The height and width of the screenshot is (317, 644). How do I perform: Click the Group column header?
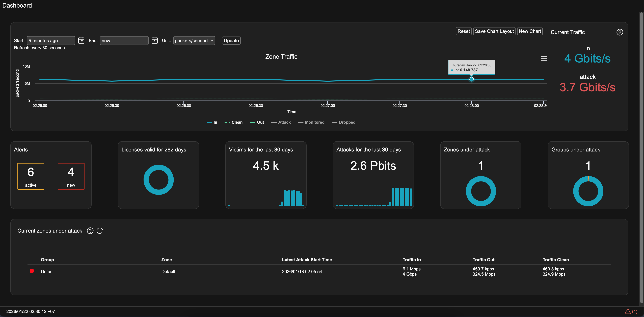(47, 260)
